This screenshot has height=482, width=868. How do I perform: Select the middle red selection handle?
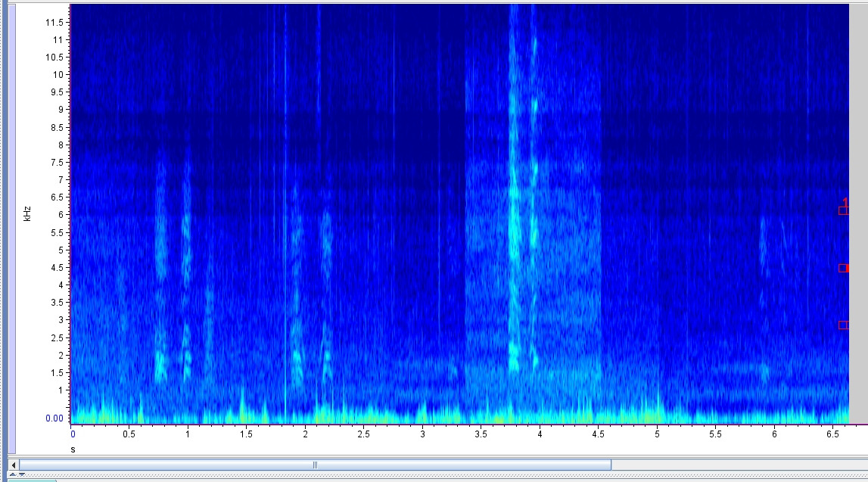point(843,268)
